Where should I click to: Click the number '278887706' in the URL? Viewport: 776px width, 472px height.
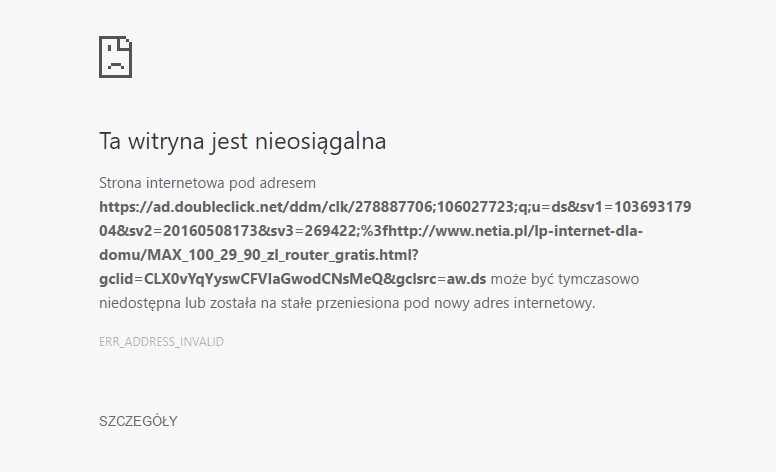point(393,207)
